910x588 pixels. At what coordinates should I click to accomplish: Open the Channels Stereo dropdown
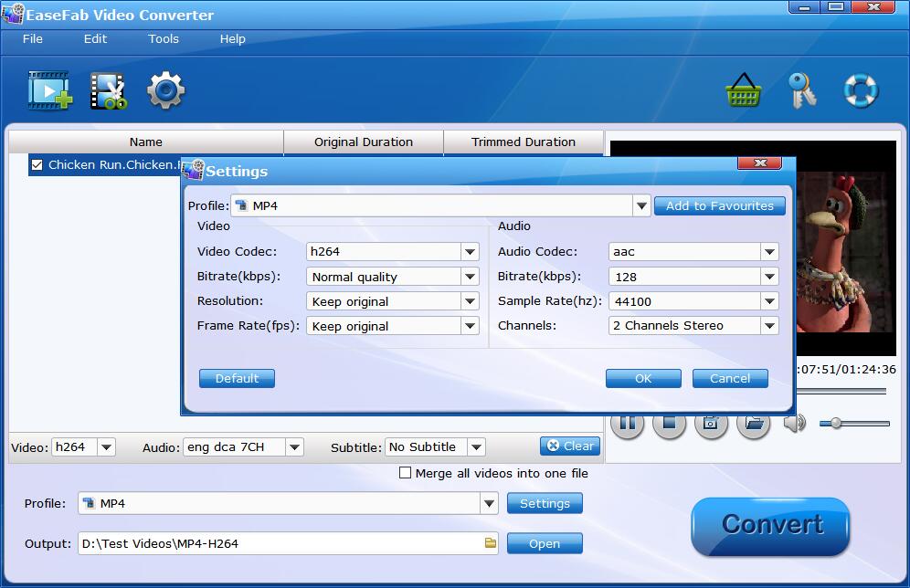[769, 326]
